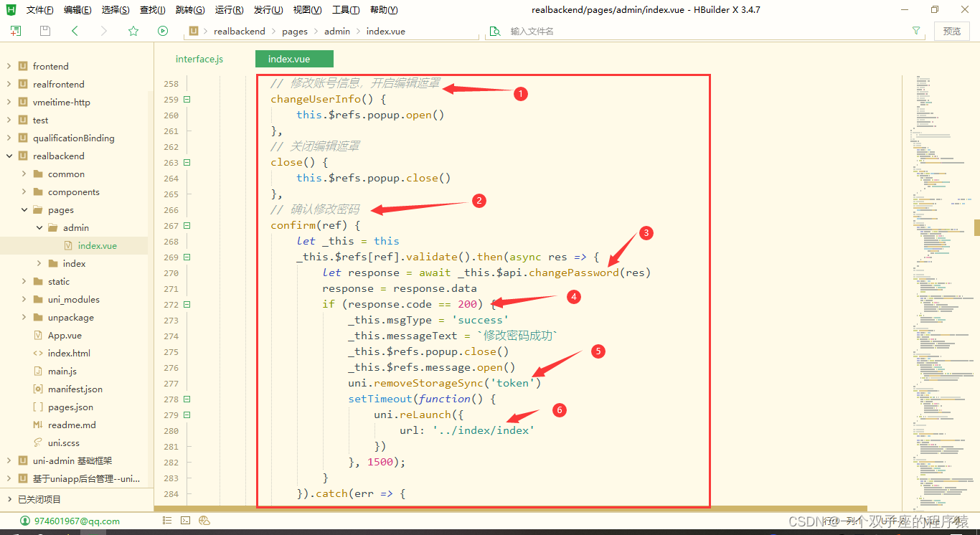Select the unpackage folder row
The width and height of the screenshot is (980, 535).
pos(74,317)
